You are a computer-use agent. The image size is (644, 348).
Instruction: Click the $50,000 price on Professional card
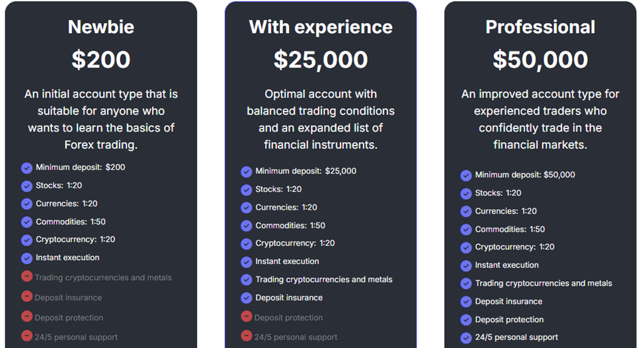click(540, 60)
